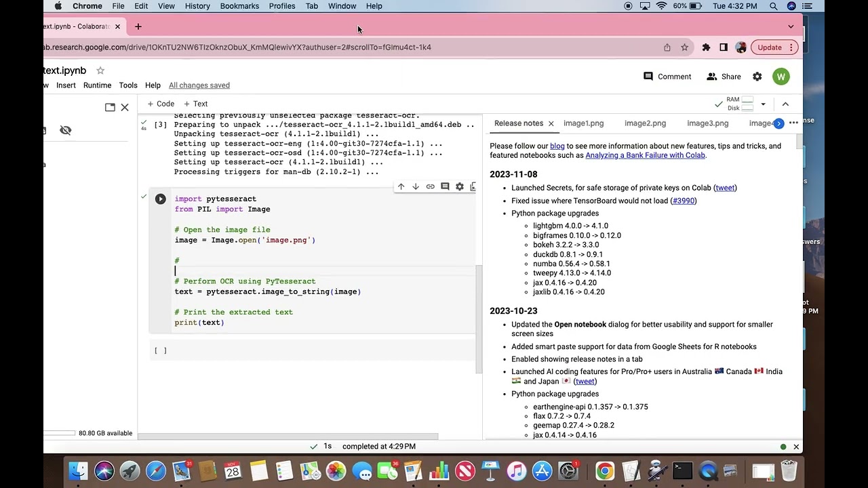Open Chrome tab search chevron
868x488 pixels.
[791, 26]
